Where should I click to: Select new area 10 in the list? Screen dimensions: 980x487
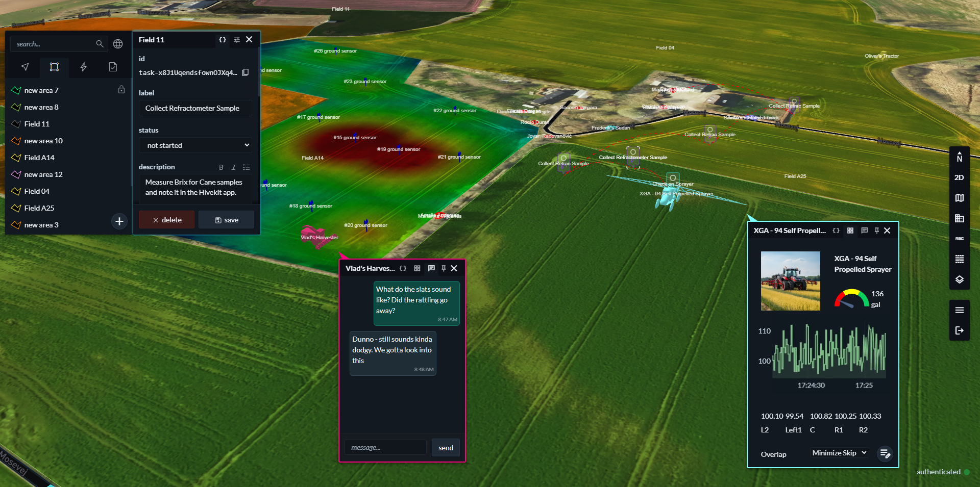pyautogui.click(x=43, y=141)
